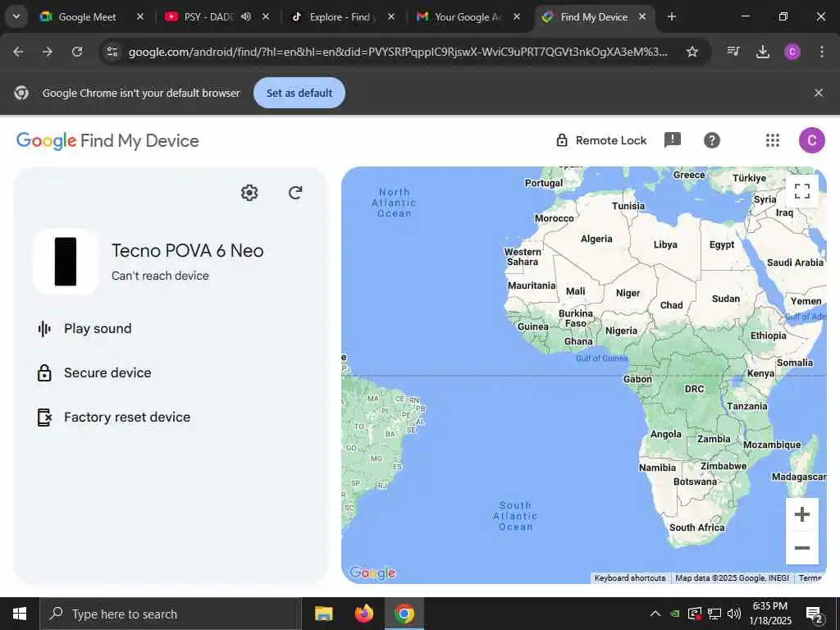Open the volume control in system tray
Screen dimensions: 840x630
pyautogui.click(x=734, y=614)
